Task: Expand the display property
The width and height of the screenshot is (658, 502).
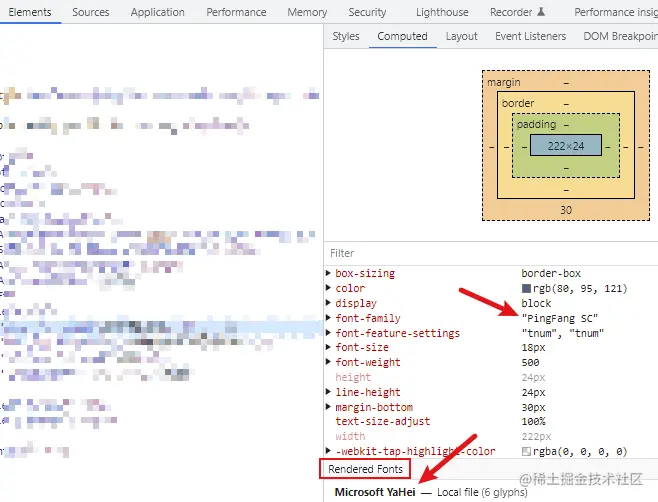Action: (x=329, y=303)
